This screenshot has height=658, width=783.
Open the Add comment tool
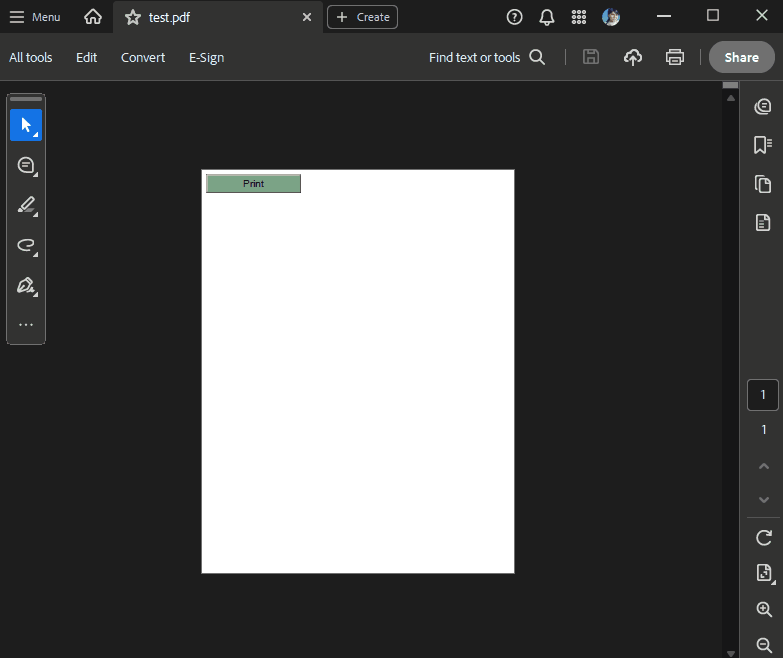(x=26, y=166)
